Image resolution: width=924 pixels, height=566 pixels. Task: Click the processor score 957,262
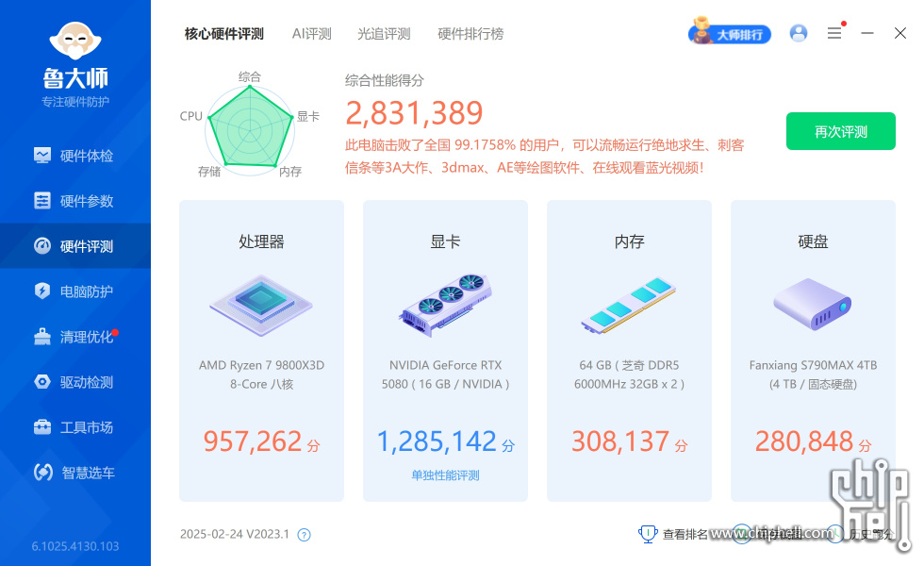coord(253,441)
